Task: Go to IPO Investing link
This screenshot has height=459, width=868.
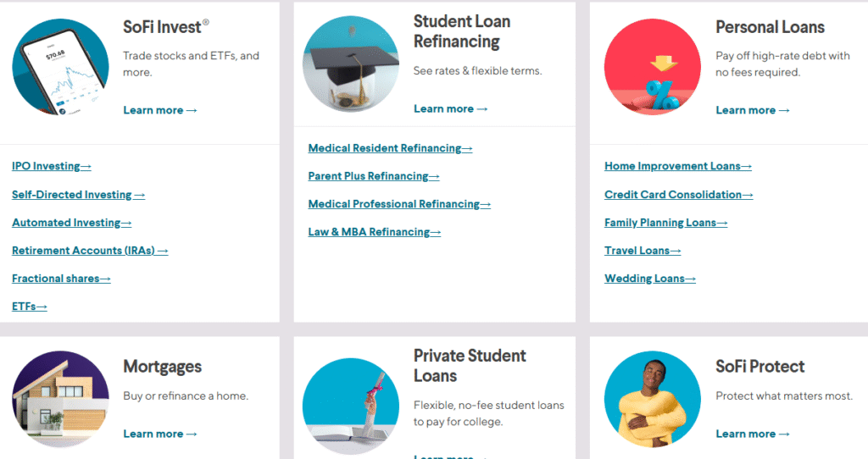Action: [52, 167]
